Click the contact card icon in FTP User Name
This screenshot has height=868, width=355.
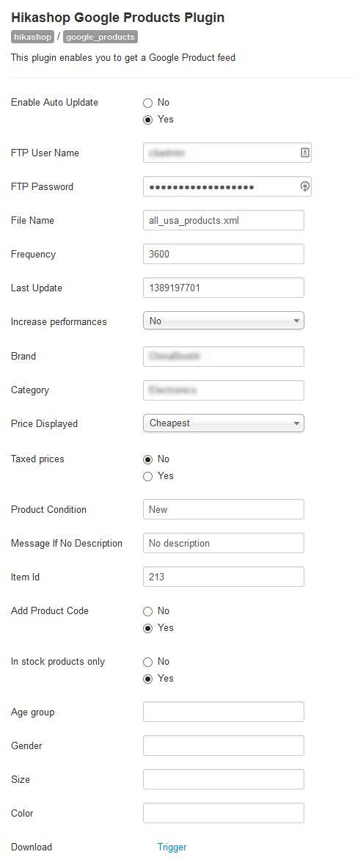[304, 152]
